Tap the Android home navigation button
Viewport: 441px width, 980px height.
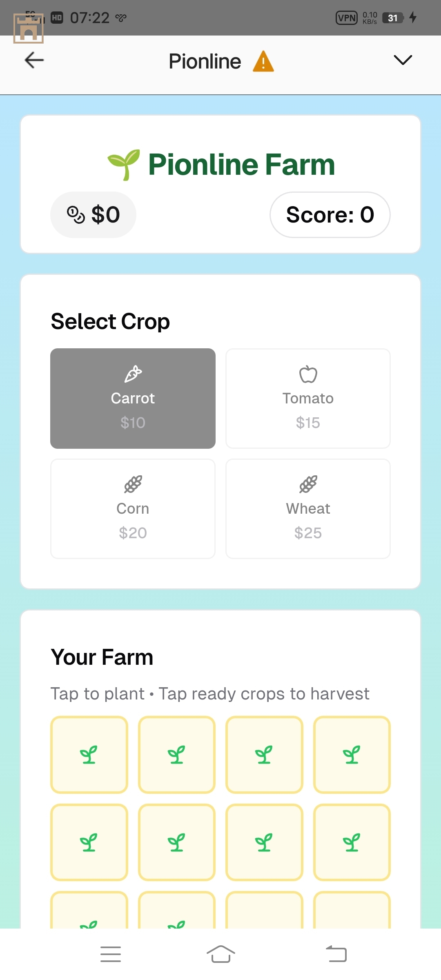(220, 954)
